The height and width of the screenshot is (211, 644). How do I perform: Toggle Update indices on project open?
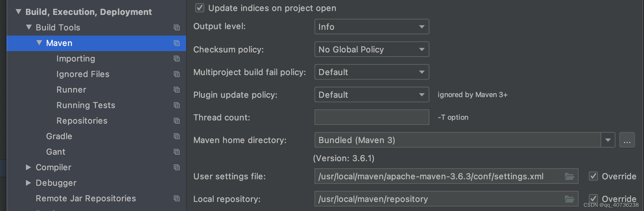[200, 8]
